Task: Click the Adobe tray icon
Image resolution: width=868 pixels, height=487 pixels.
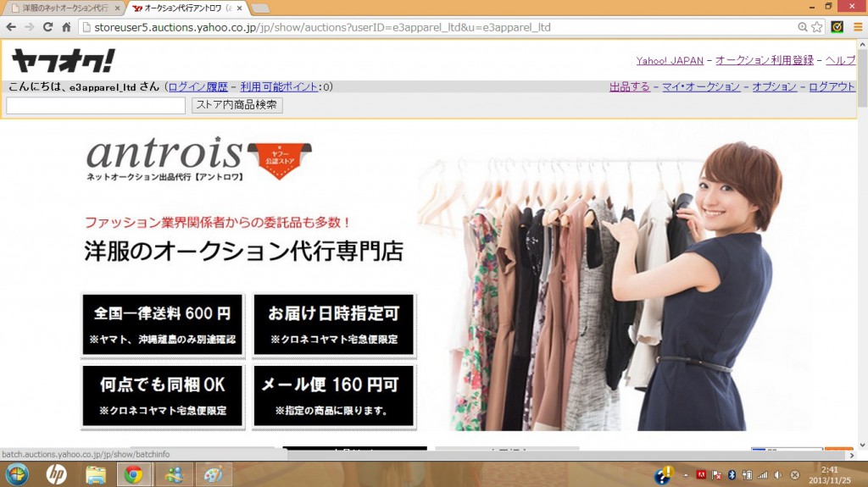Action: tap(701, 475)
